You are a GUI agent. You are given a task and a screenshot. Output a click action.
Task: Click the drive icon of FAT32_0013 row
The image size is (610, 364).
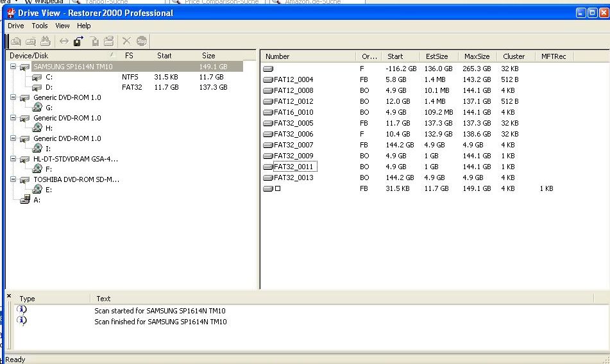click(267, 178)
